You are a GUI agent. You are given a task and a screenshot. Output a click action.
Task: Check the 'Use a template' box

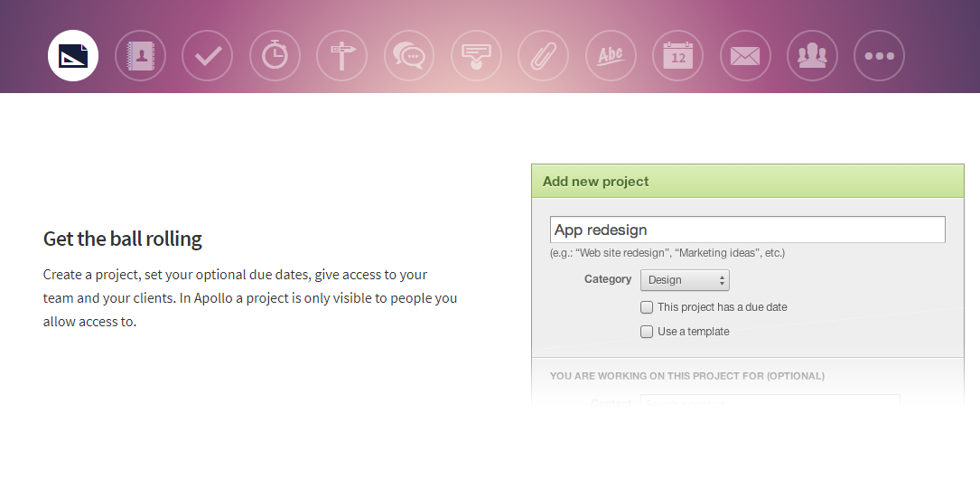(647, 332)
